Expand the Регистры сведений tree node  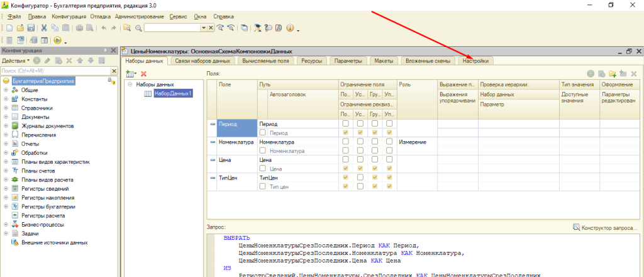pos(6,188)
